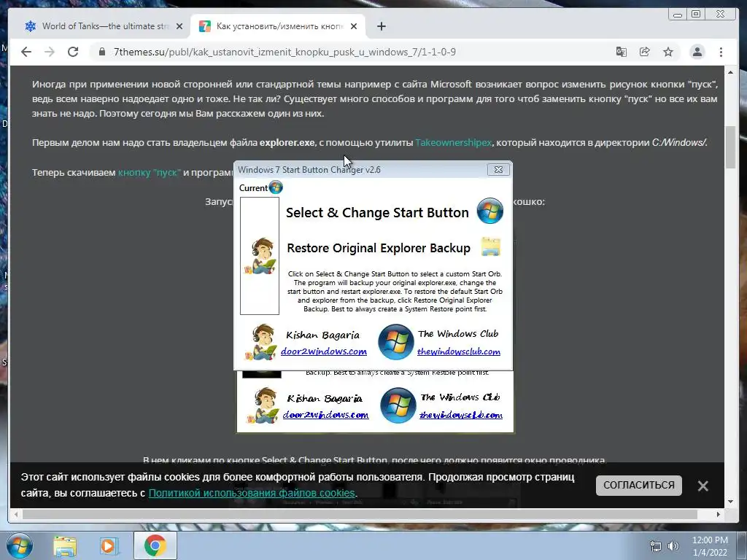Click the share page icon in address bar
Image resolution: width=747 pixels, height=560 pixels.
point(645,52)
